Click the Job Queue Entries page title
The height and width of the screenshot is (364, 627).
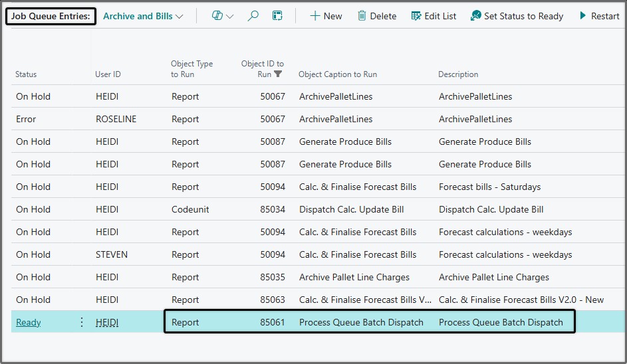[51, 17]
